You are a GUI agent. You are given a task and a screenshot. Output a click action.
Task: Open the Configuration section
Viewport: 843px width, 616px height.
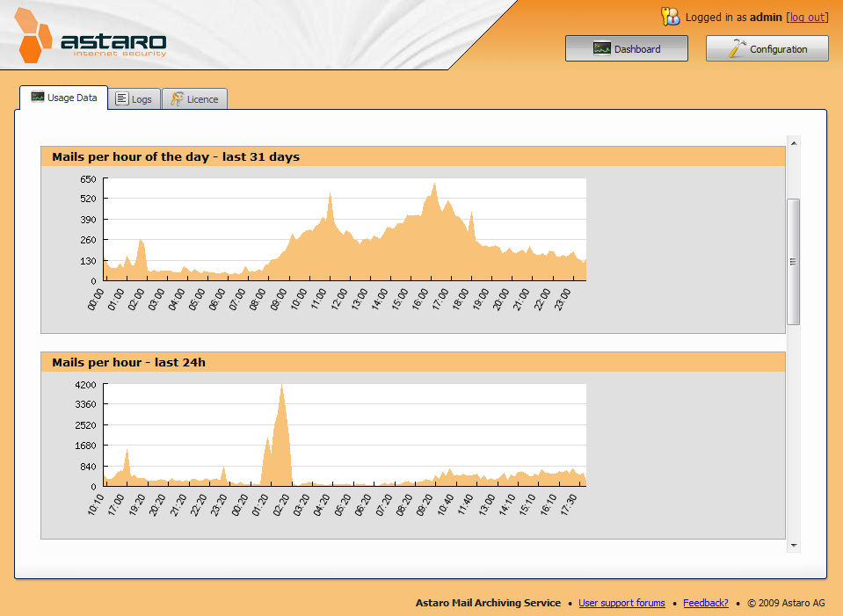767,48
